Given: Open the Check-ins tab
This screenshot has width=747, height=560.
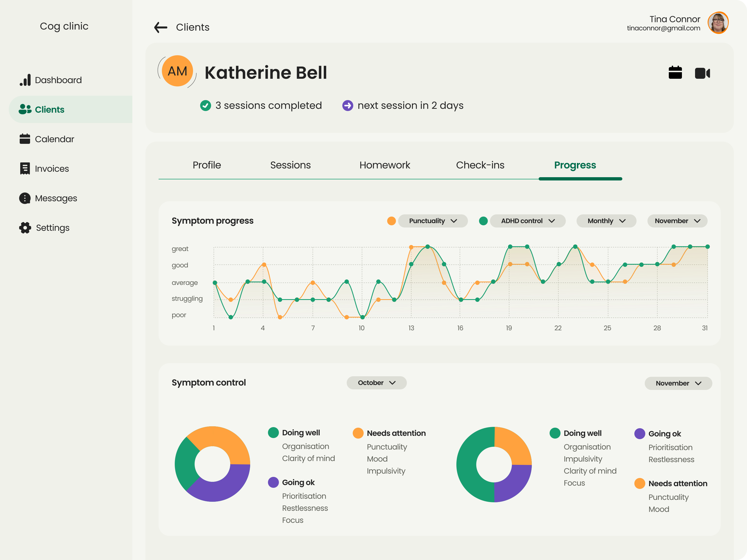Looking at the screenshot, I should click(x=480, y=165).
